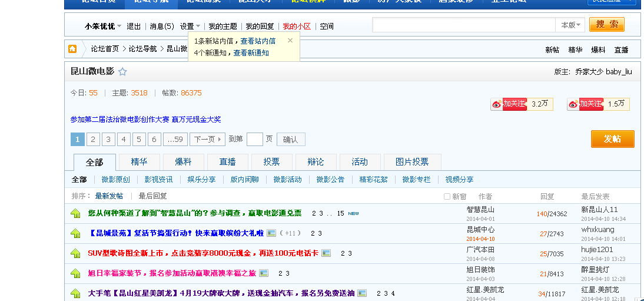
Task: Click the image attachment icon on 昆城景苑 thread
Action: pyautogui.click(x=271, y=233)
